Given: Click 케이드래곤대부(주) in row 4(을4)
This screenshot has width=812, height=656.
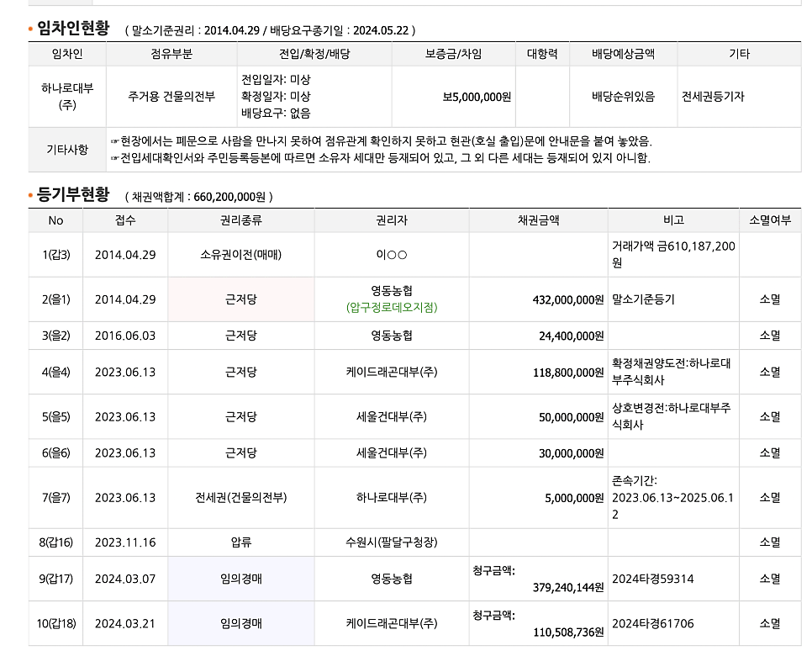Looking at the screenshot, I should 392,372.
